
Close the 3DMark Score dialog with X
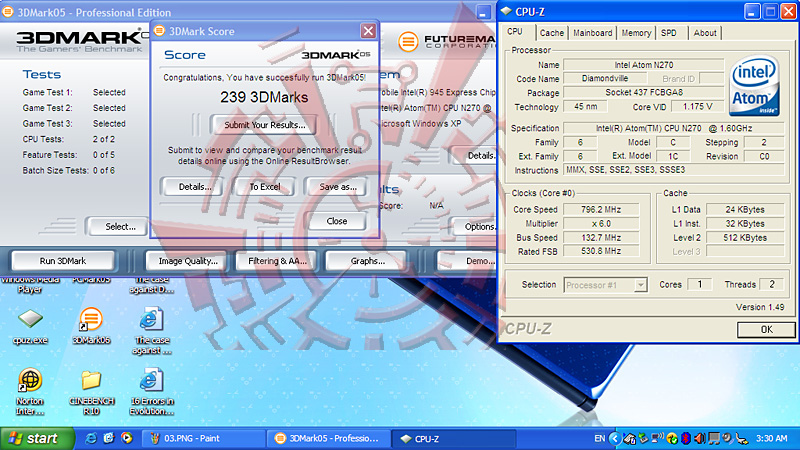pyautogui.click(x=368, y=31)
